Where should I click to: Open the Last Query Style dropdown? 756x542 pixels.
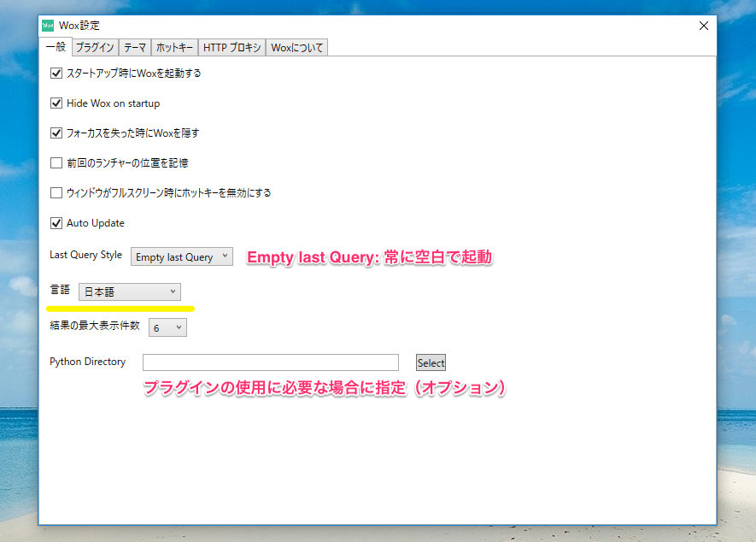point(182,256)
